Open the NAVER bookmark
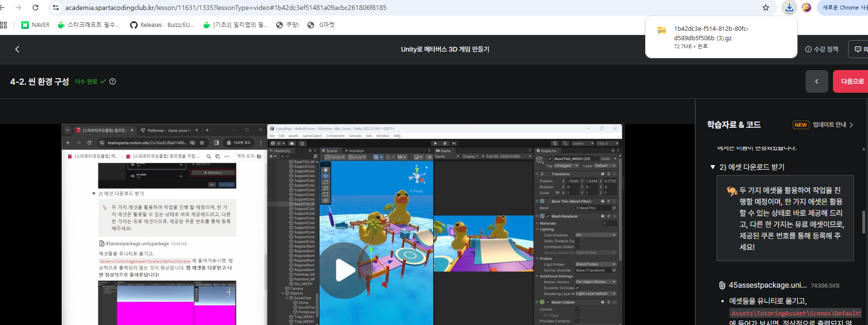 [35, 25]
